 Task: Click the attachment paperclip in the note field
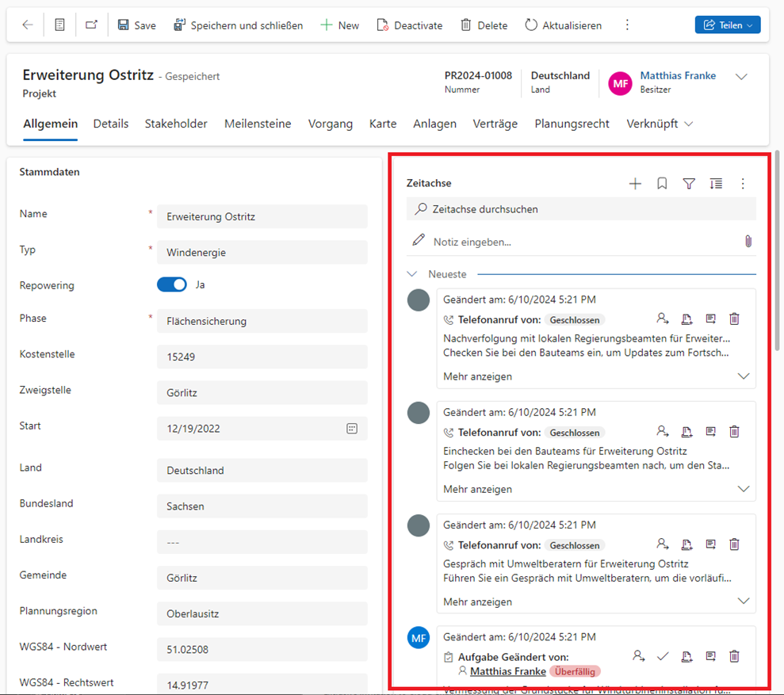tap(748, 242)
